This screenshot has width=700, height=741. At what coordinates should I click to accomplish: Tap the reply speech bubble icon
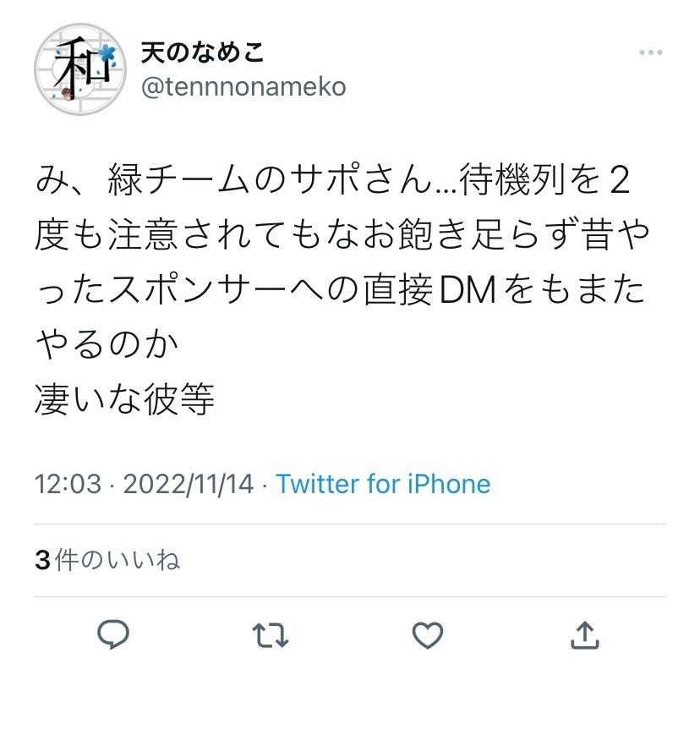[113, 634]
